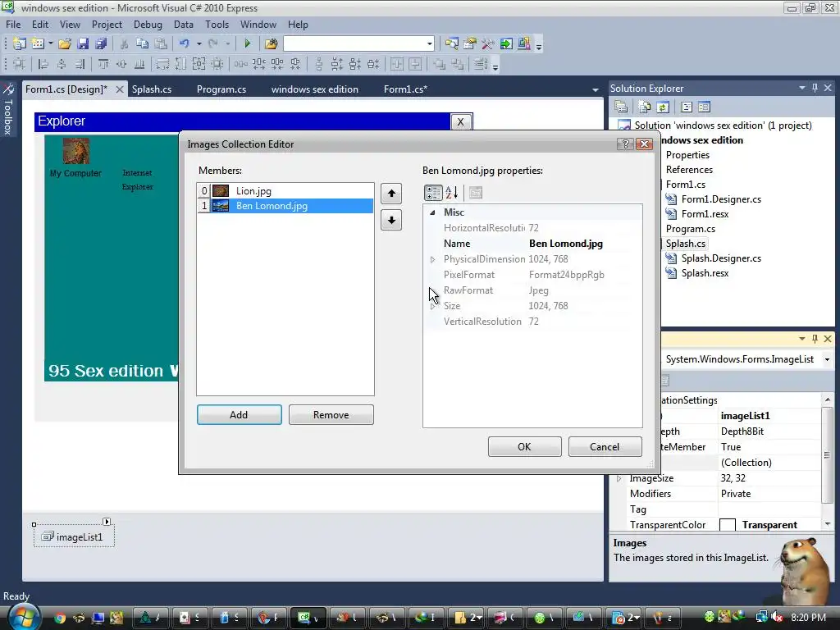Open the Debug menu

[148, 25]
